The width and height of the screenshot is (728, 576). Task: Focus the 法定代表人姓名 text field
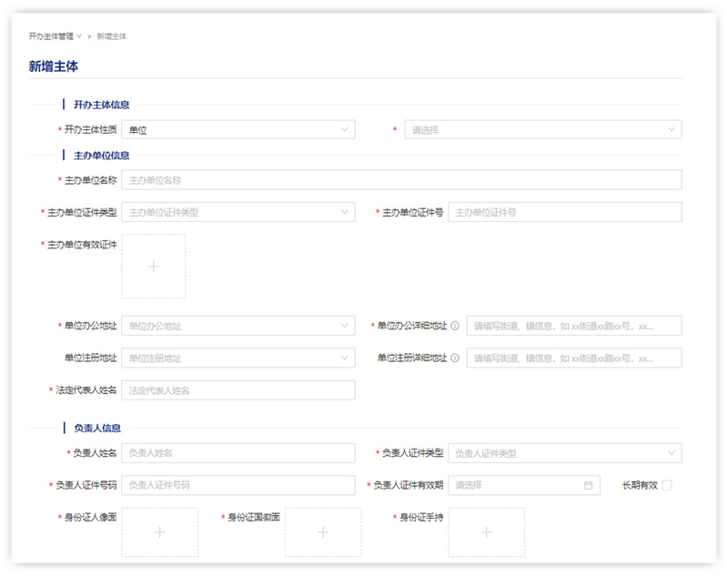pos(238,390)
